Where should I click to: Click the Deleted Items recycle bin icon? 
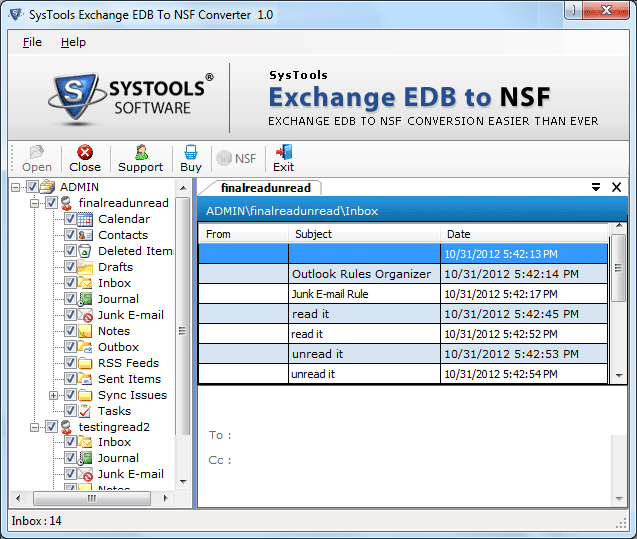click(85, 251)
